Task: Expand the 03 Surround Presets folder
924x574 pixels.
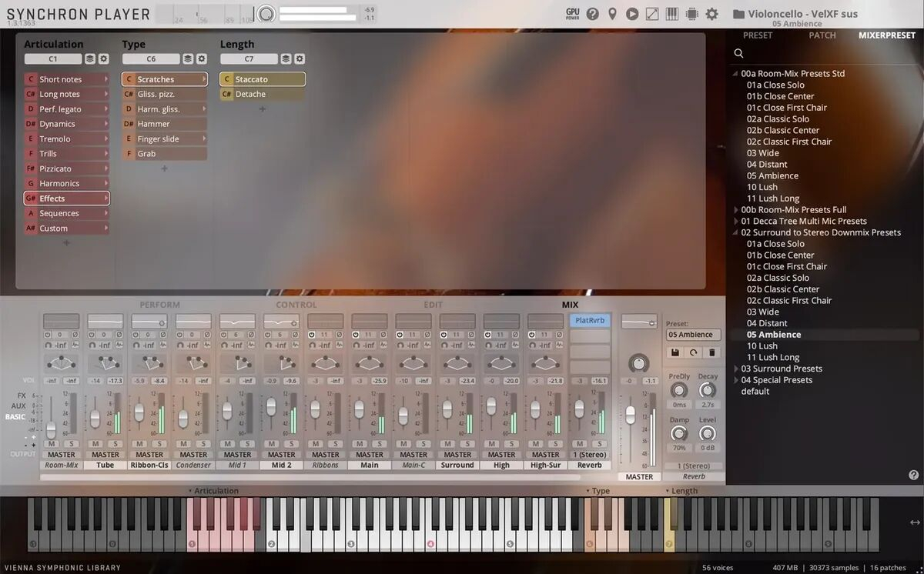Action: coord(735,369)
